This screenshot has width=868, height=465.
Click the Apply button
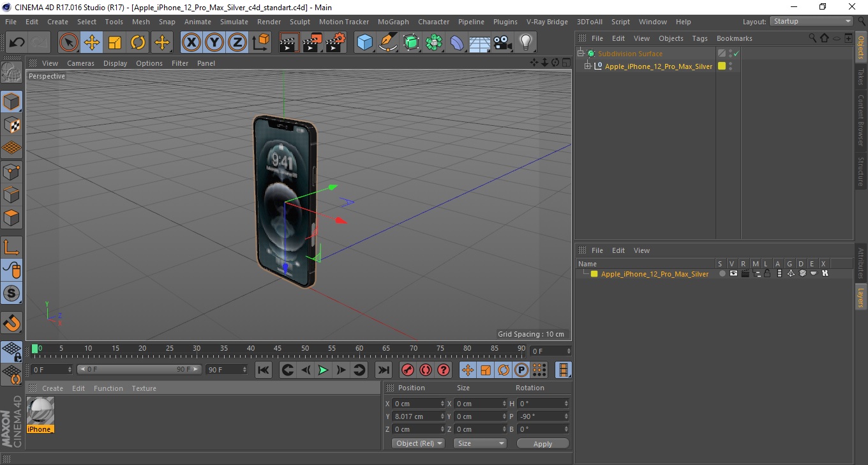coord(542,443)
